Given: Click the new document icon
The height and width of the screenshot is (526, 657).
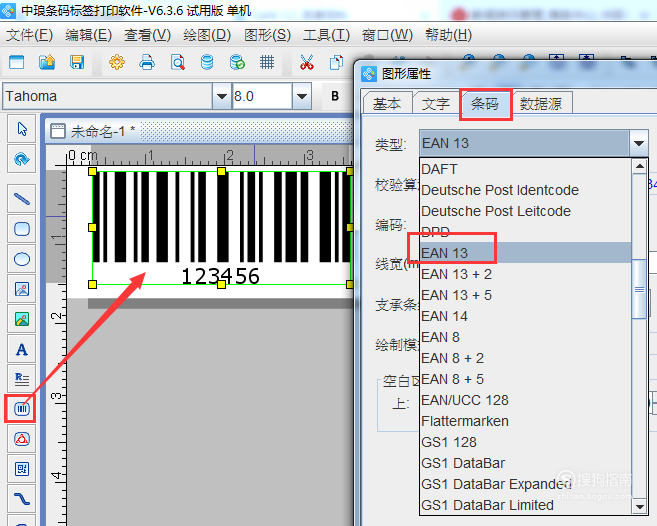Looking at the screenshot, I should 17,62.
